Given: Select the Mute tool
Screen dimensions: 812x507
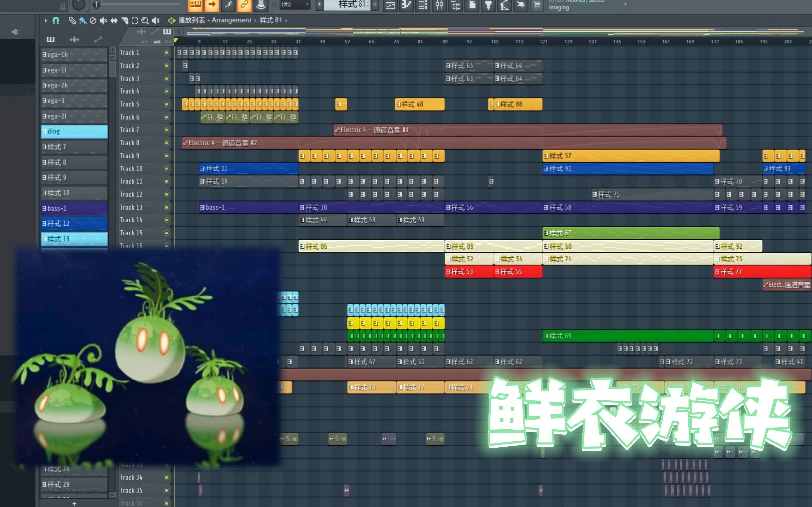Looking at the screenshot, I should coord(103,20).
